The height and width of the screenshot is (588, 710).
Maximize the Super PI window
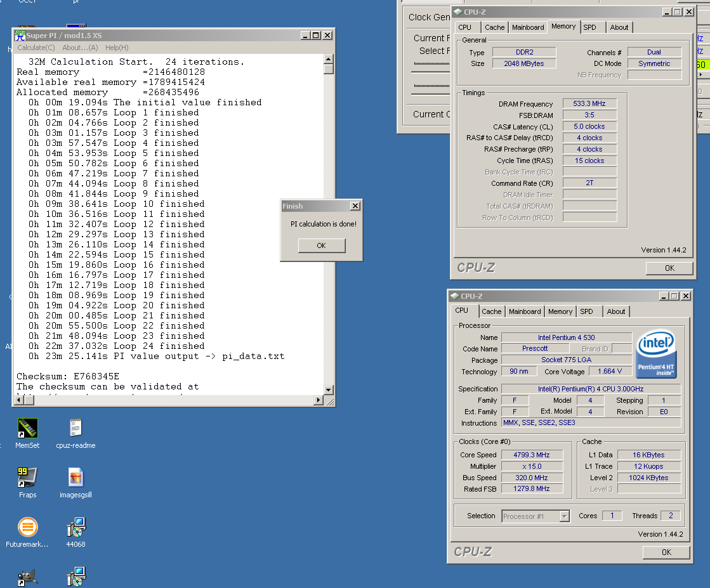[316, 36]
